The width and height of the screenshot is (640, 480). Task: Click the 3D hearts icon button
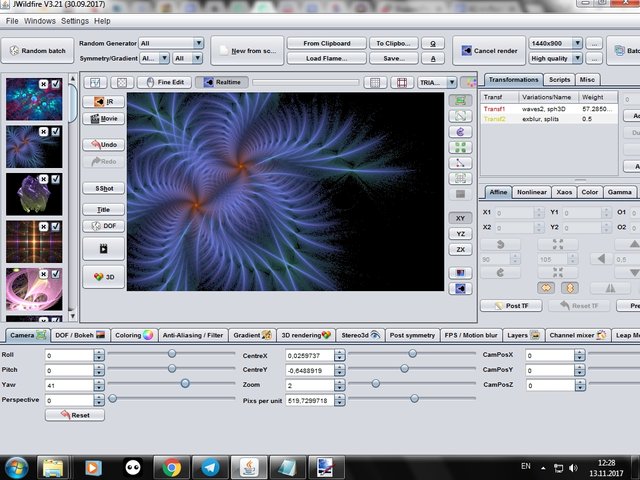coord(103,277)
